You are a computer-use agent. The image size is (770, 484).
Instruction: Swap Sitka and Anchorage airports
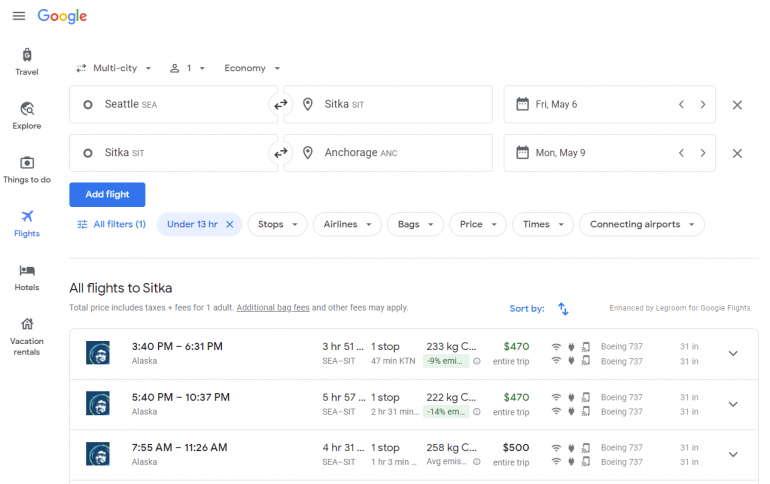click(281, 153)
